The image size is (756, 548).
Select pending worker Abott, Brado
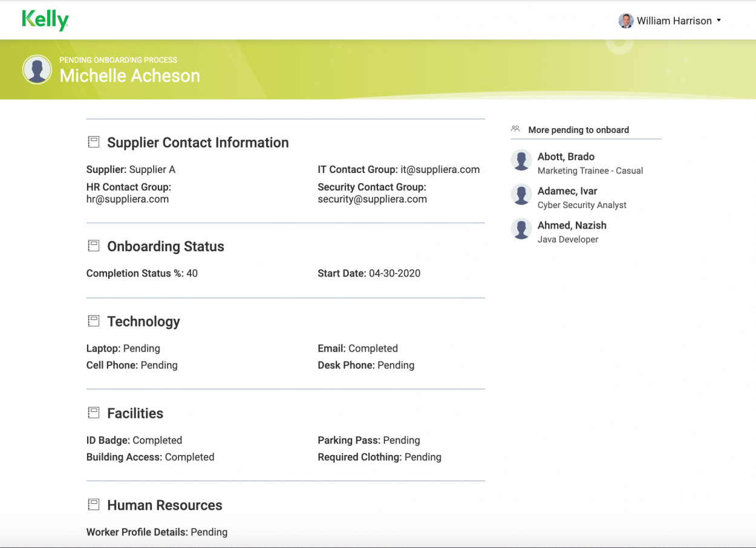(565, 156)
